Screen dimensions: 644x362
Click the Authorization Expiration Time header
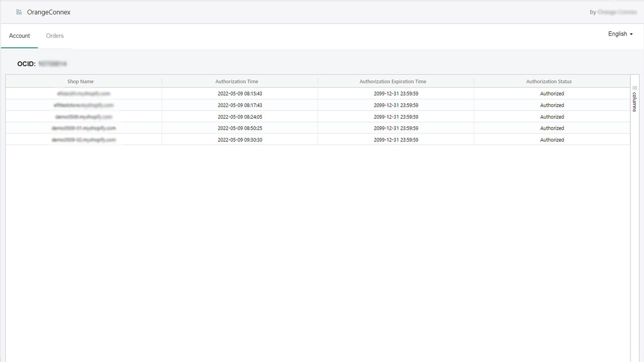(393, 81)
